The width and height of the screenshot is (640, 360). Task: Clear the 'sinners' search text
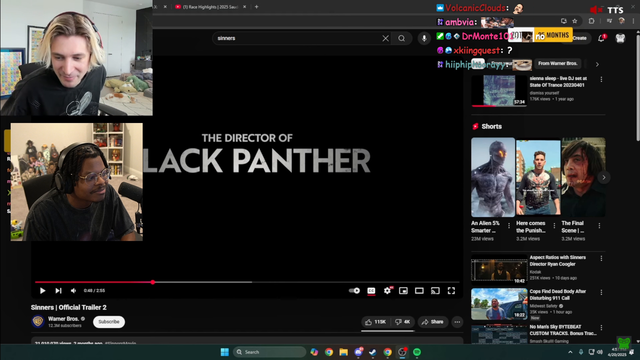pyautogui.click(x=385, y=38)
